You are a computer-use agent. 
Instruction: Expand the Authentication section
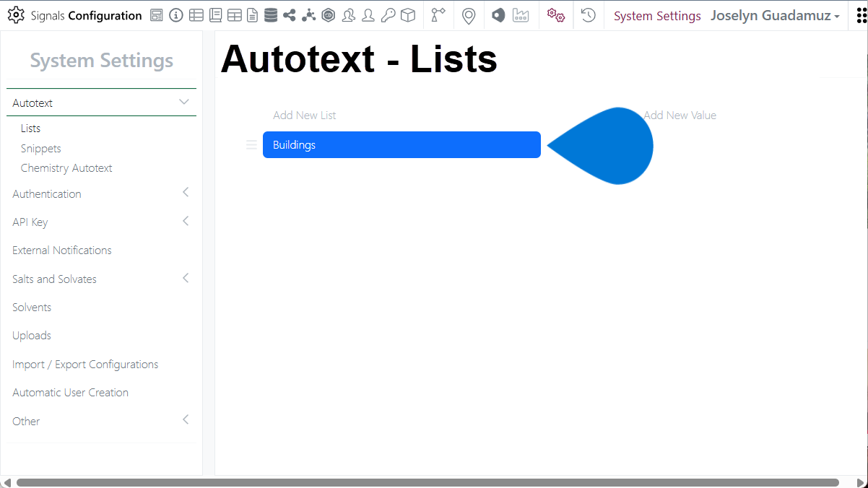[x=185, y=193]
